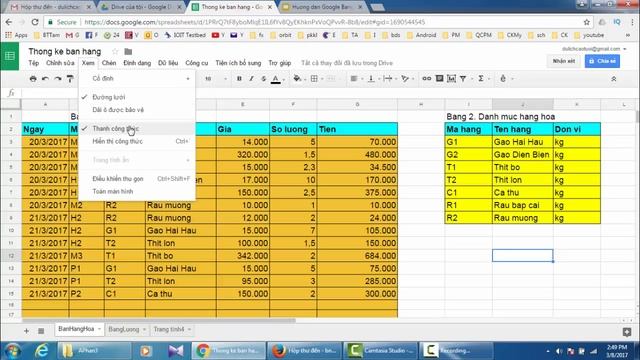This screenshot has width=640, height=360.
Task: Click the Insert link icon
Action: click(427, 78)
